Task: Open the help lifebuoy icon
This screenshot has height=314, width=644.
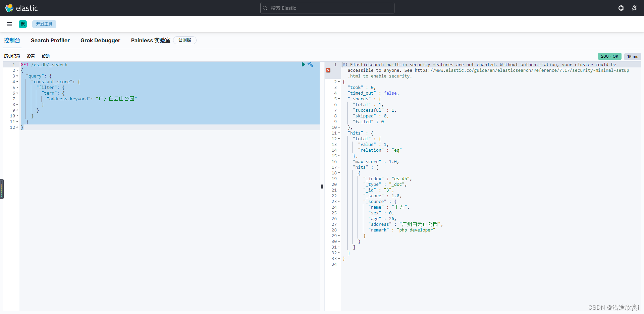Action: [621, 8]
